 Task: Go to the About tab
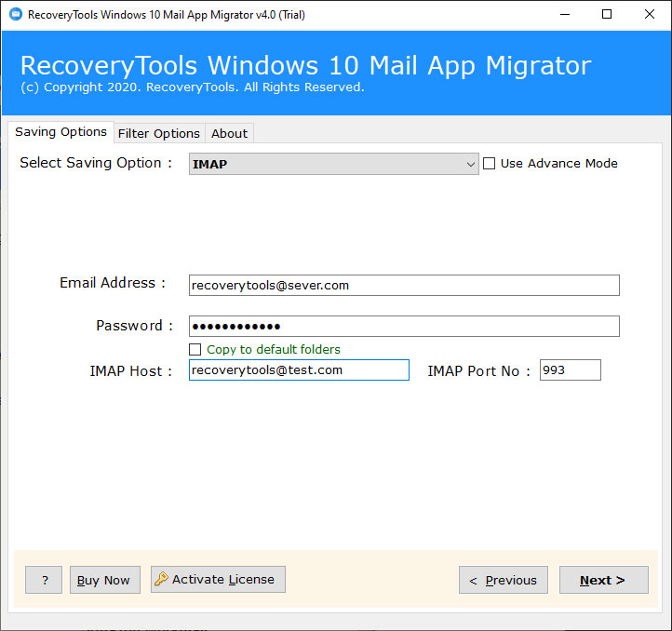pyautogui.click(x=229, y=133)
